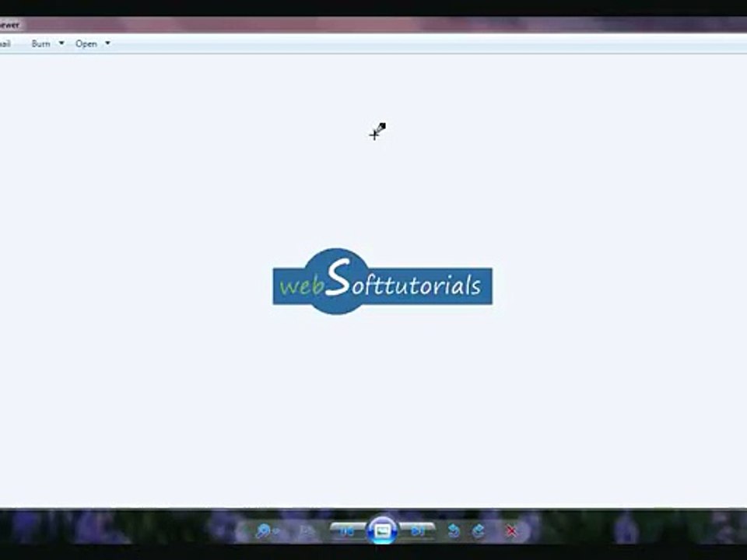Click the zoom magnifier control
Viewport: 747px width, 560px height.
click(x=267, y=530)
